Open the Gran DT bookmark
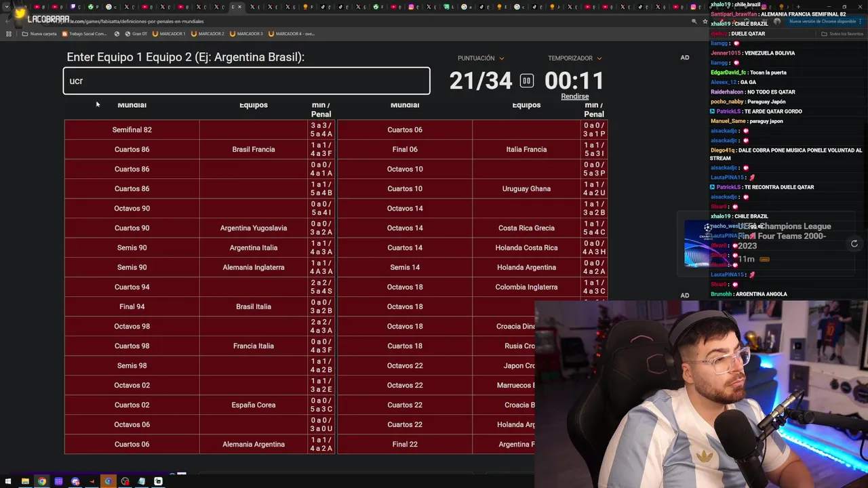 [x=135, y=33]
